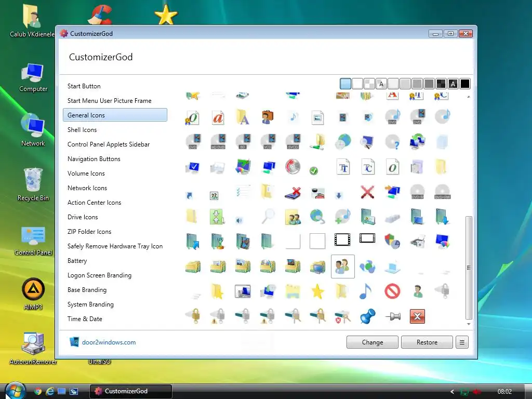Click the Restore button
The width and height of the screenshot is (532, 399).
[x=427, y=342]
